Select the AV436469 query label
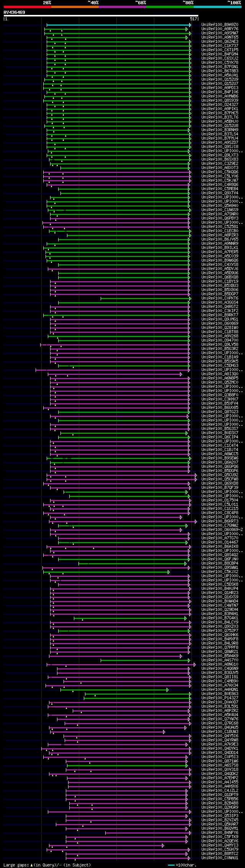 click(15, 12)
